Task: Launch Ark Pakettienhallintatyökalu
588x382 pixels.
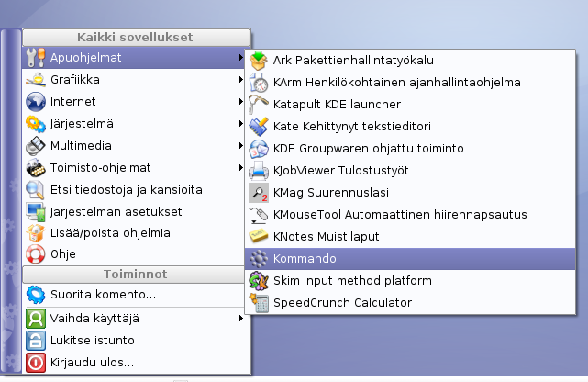Action: click(410, 61)
